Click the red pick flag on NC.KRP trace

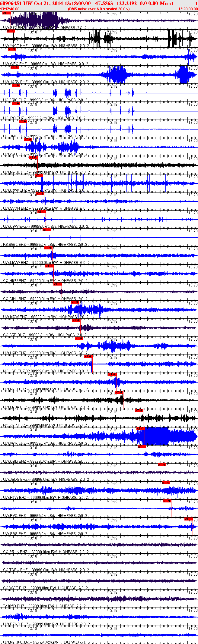139,411
